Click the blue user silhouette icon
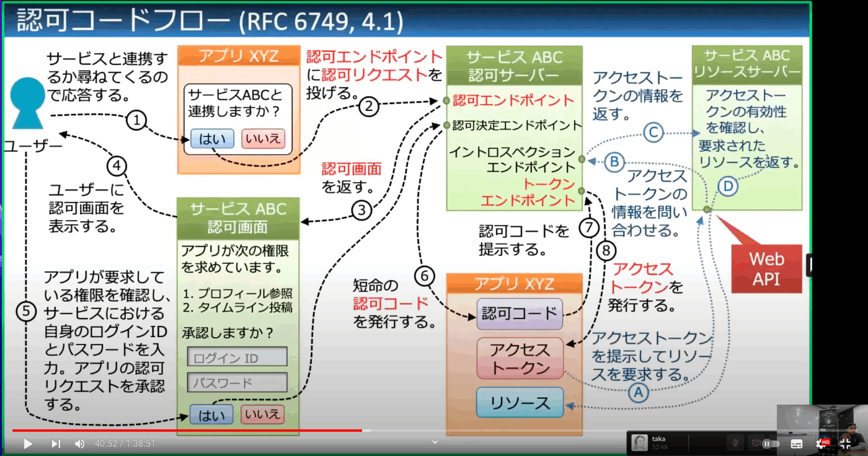 (29, 102)
